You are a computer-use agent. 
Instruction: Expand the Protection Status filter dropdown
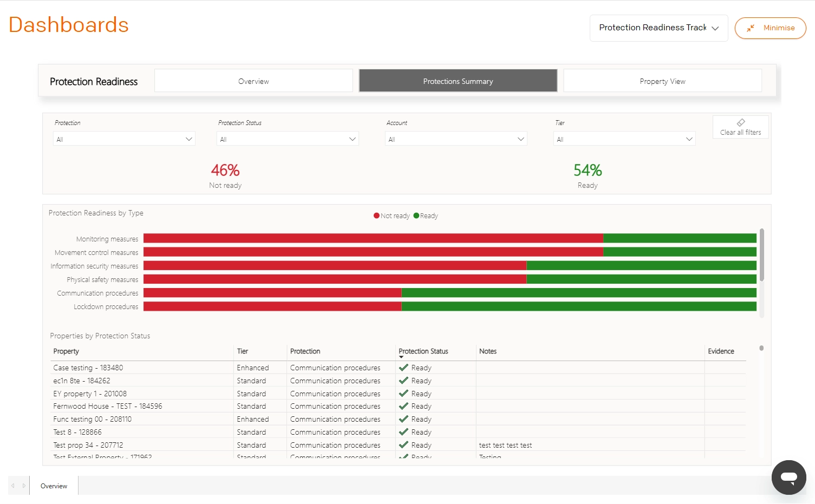pyautogui.click(x=288, y=139)
